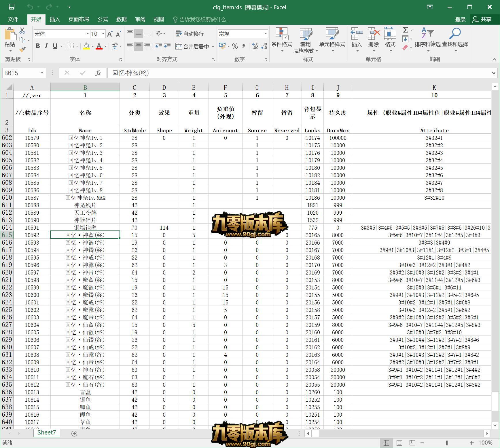Open the 插入 ribbon tab
The width and height of the screenshot is (500, 448).
(55, 19)
